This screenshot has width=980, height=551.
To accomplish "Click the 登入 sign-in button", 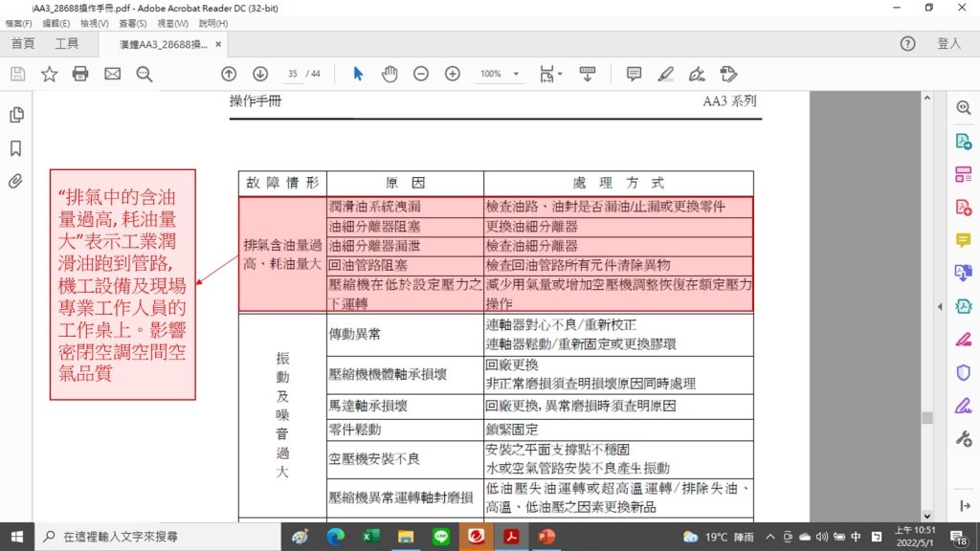I will coord(948,44).
